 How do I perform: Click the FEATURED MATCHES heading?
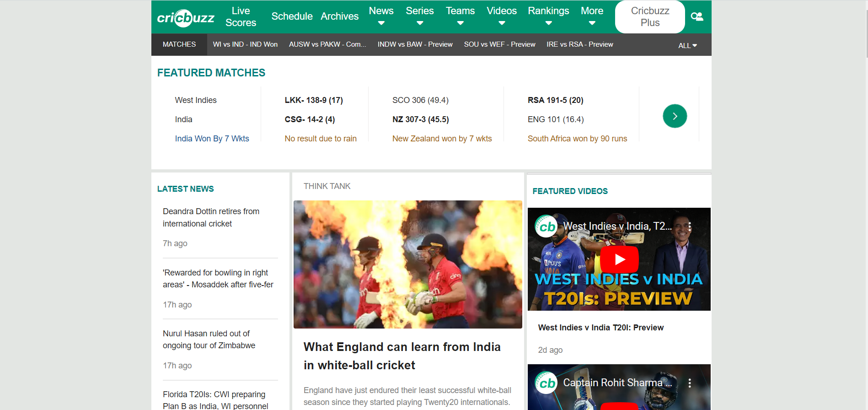click(x=211, y=73)
